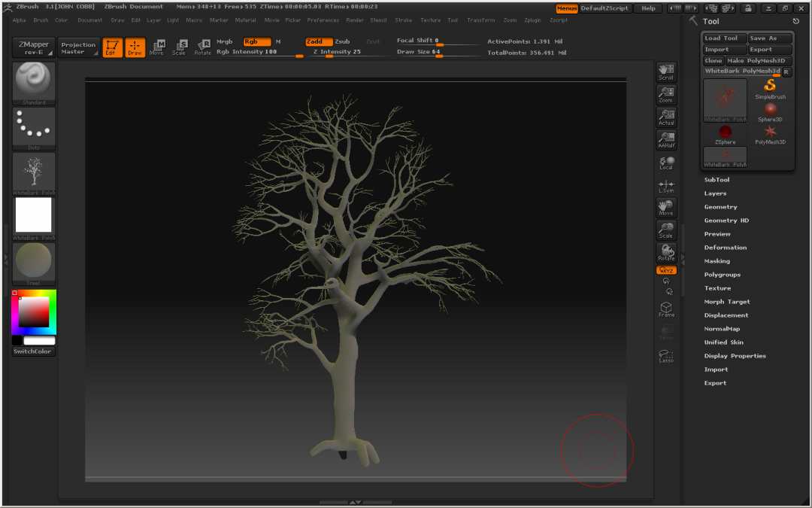Enable Zsub sculpting mode

click(x=343, y=41)
